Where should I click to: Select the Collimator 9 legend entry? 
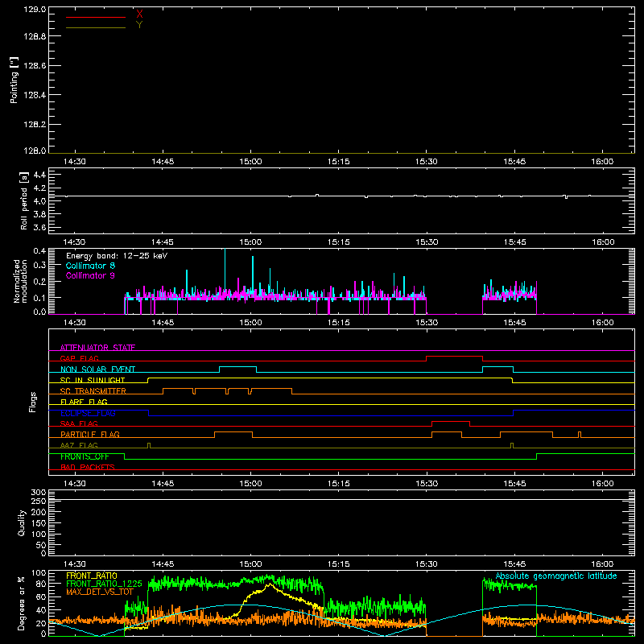point(90,275)
